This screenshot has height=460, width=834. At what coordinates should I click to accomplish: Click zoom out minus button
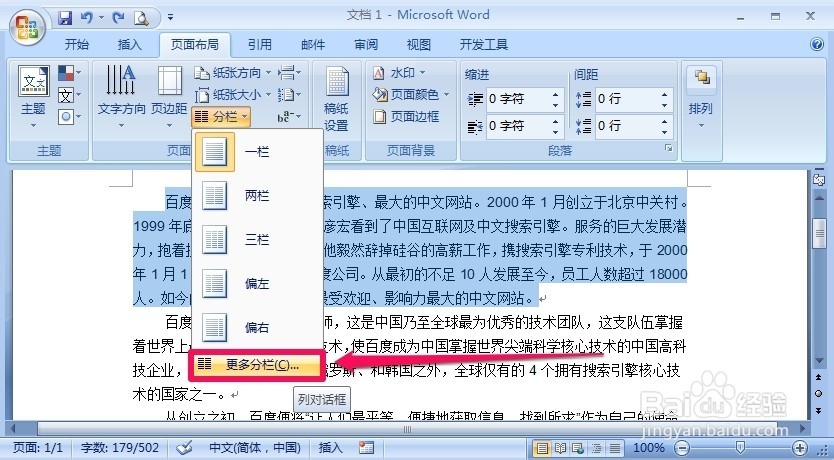[x=682, y=448]
